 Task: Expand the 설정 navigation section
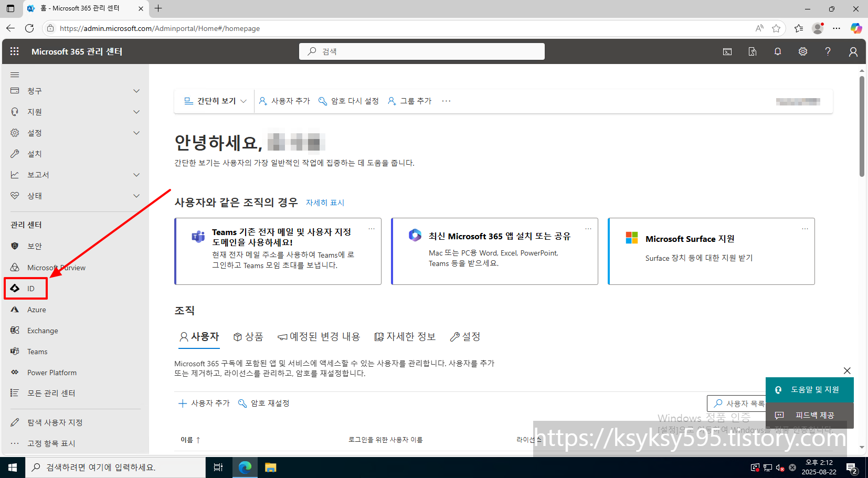(136, 133)
